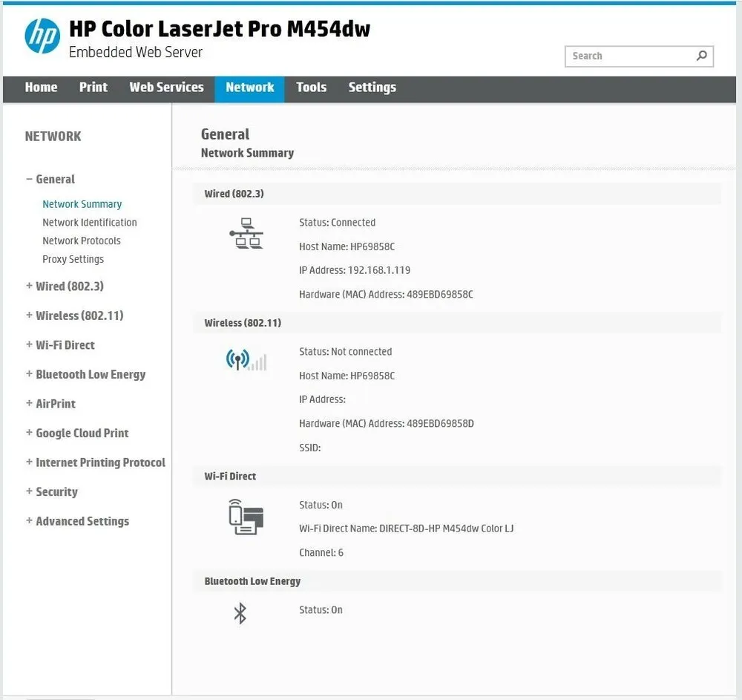Click the search magnifier icon
The width and height of the screenshot is (742, 700).
coord(702,56)
